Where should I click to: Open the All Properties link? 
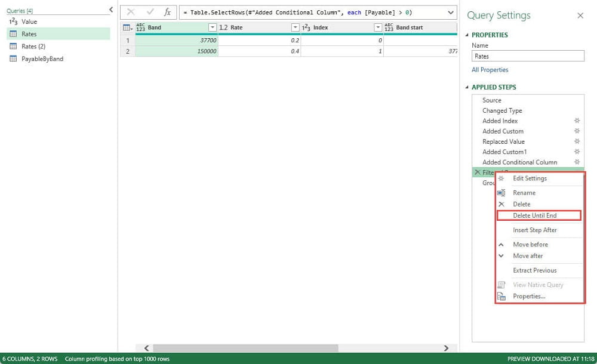point(490,70)
